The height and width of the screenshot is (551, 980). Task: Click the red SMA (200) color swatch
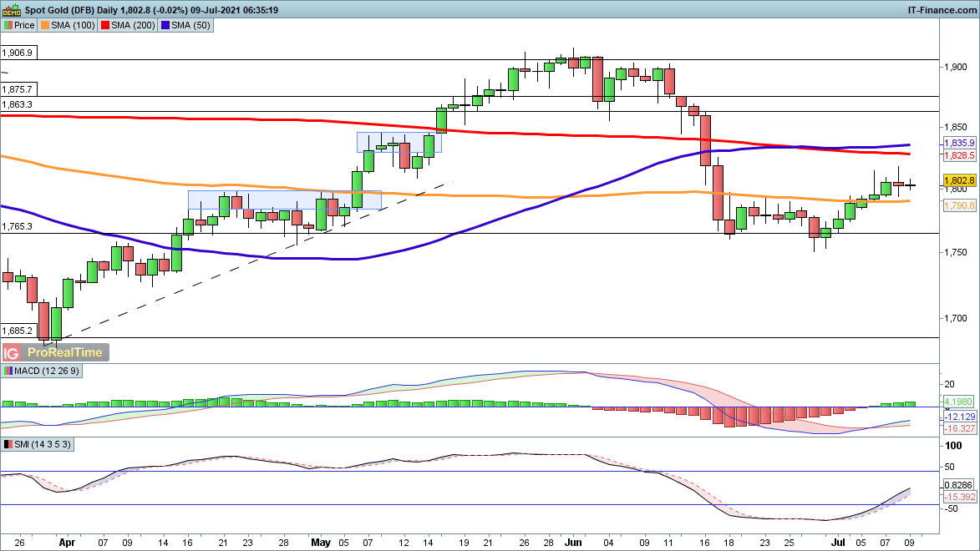pyautogui.click(x=106, y=25)
